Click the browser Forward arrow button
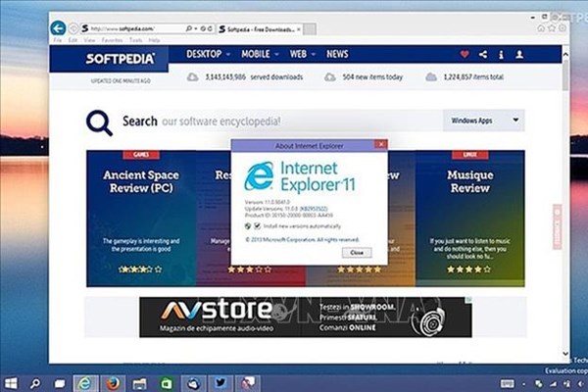 tap(73, 28)
